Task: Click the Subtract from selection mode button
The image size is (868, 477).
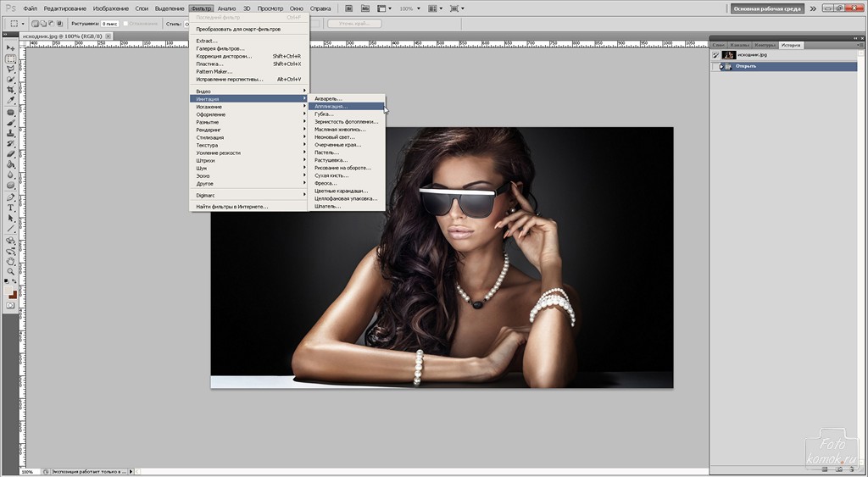Action: pyautogui.click(x=51, y=24)
